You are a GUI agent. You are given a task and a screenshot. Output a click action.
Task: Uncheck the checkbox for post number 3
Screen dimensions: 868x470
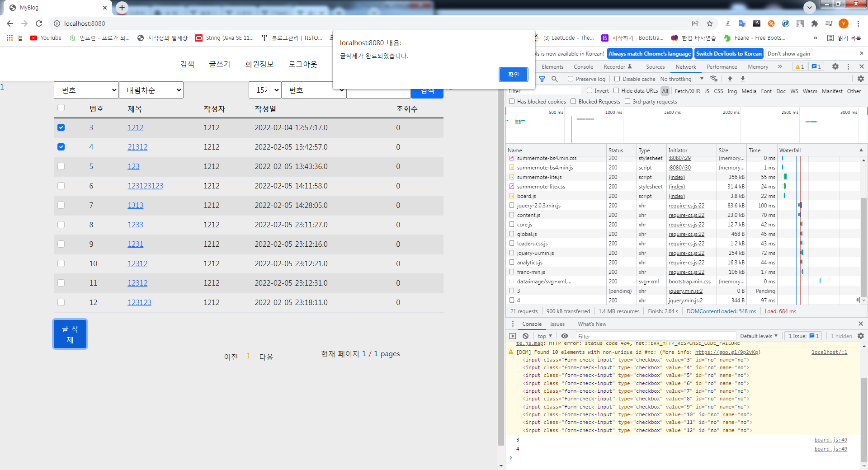click(x=61, y=127)
